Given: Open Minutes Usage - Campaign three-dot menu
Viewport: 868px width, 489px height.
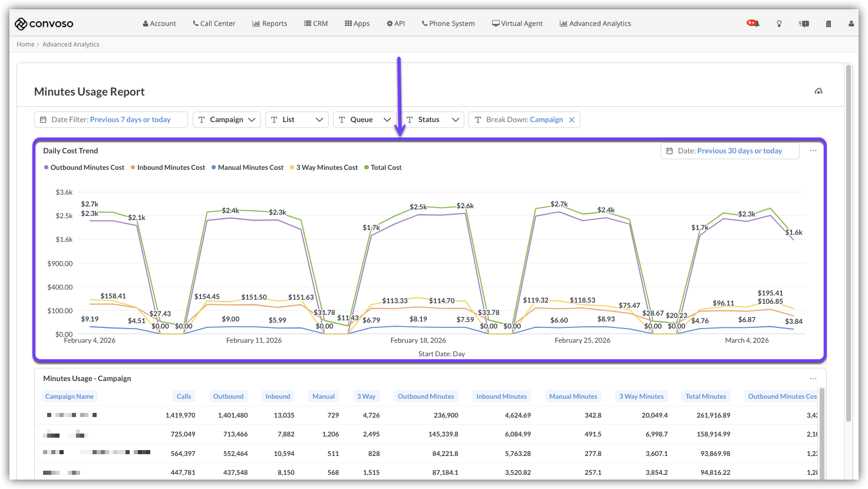Looking at the screenshot, I should [813, 379].
